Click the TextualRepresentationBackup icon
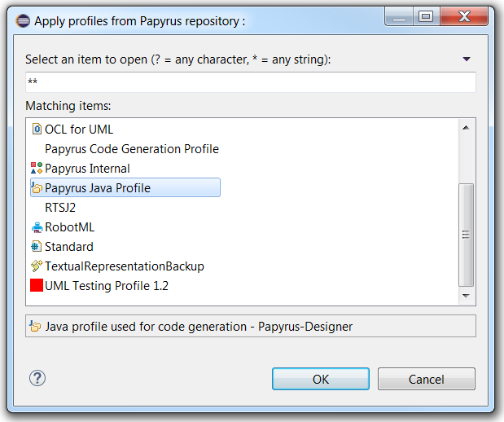The image size is (504, 422). click(x=36, y=266)
